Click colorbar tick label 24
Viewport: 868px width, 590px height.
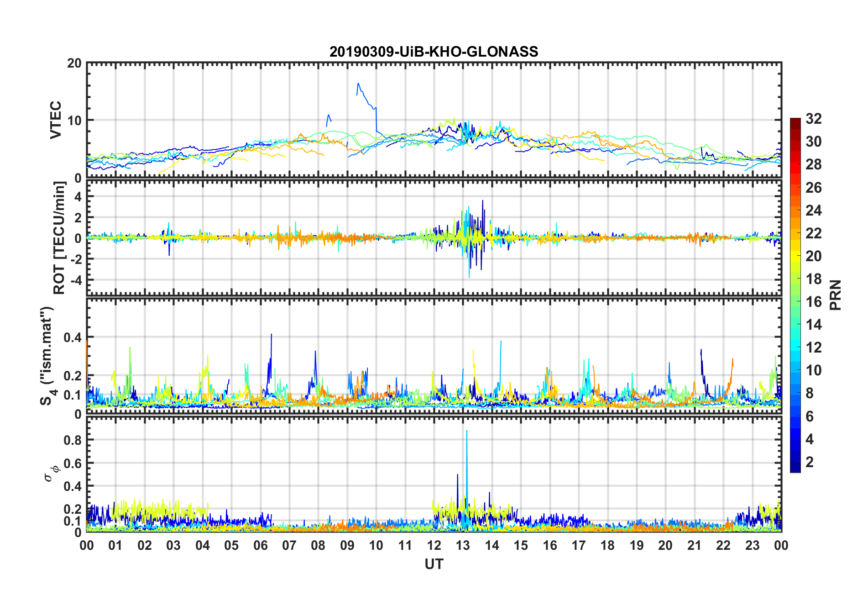pos(813,210)
